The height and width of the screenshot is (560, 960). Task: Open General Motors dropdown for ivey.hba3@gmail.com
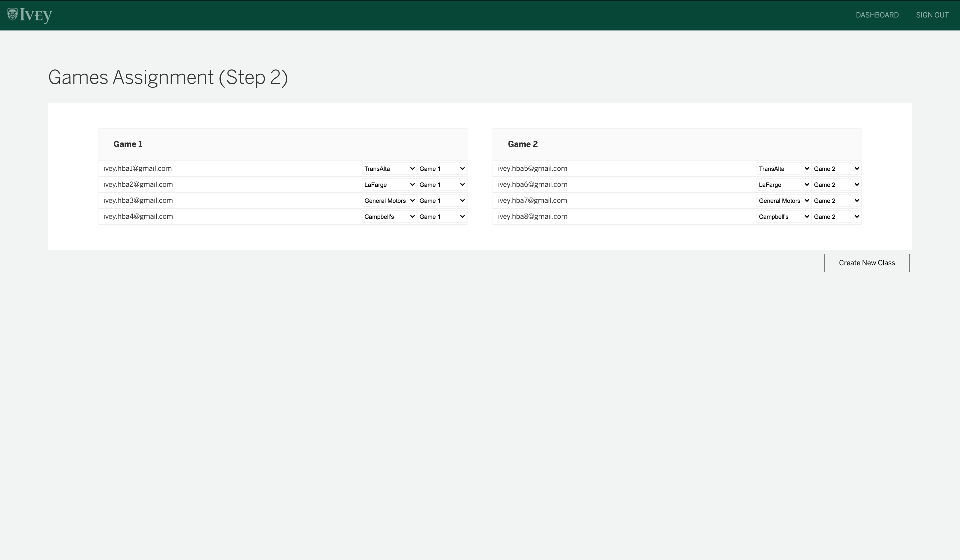pyautogui.click(x=389, y=201)
